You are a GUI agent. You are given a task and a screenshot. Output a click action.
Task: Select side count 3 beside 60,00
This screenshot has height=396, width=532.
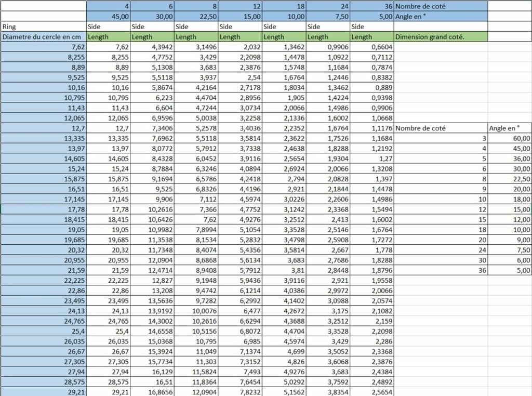point(441,138)
